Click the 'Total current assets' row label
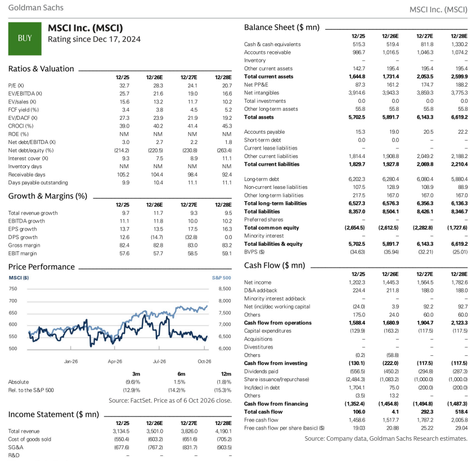 coord(268,76)
